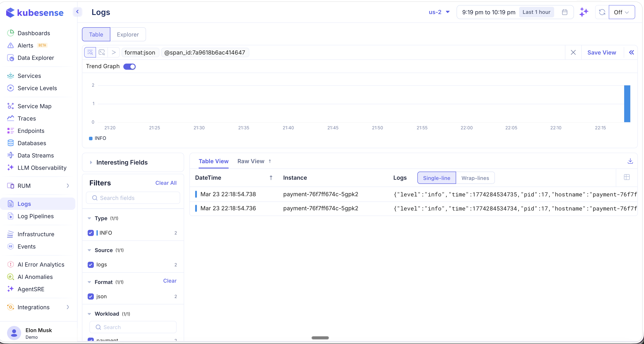Open Service Map from the sidebar
Image resolution: width=644 pixels, height=344 pixels.
(34, 106)
